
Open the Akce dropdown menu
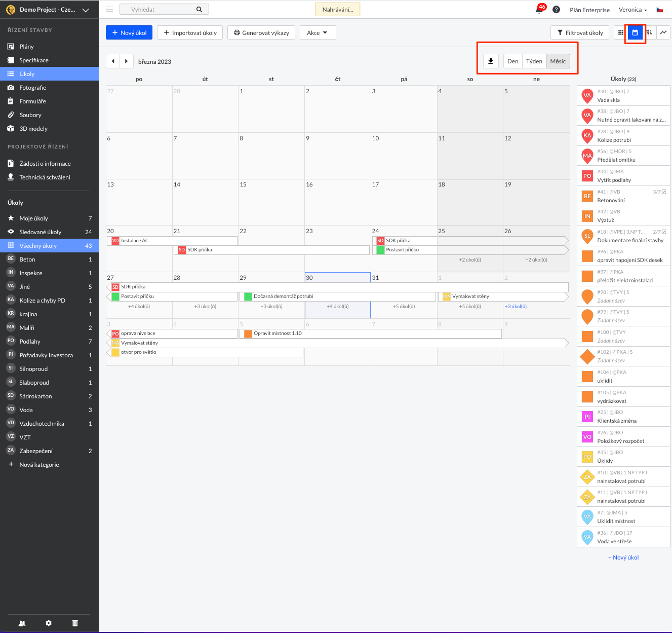[318, 33]
